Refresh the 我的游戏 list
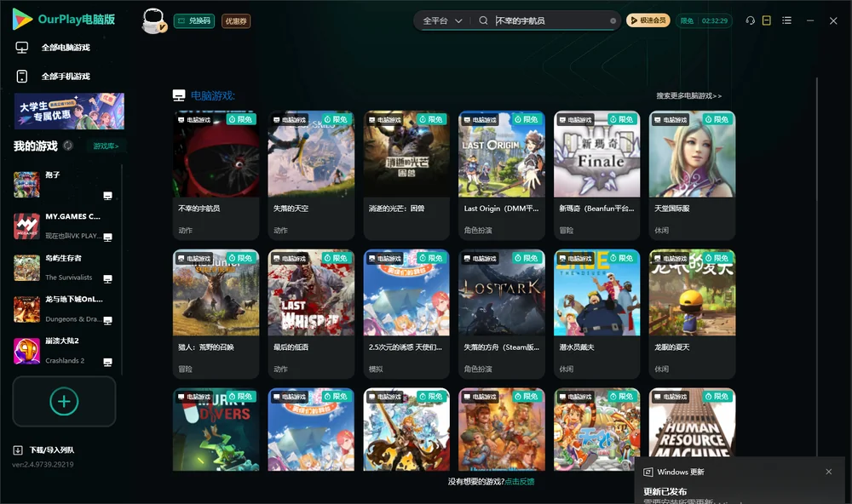This screenshot has width=852, height=504. click(68, 146)
